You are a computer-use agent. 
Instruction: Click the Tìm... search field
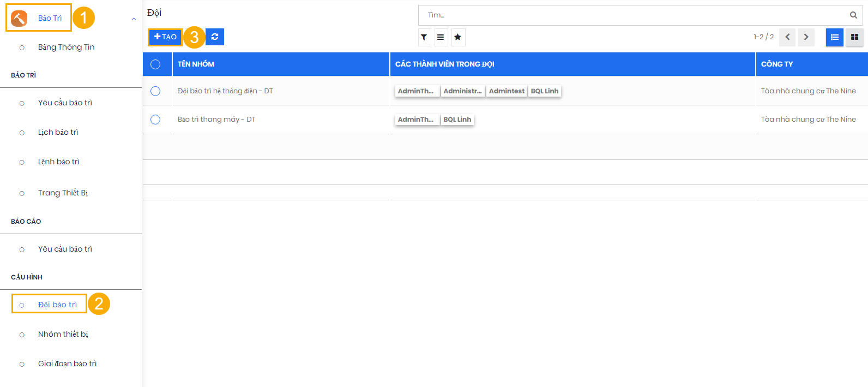pos(632,15)
